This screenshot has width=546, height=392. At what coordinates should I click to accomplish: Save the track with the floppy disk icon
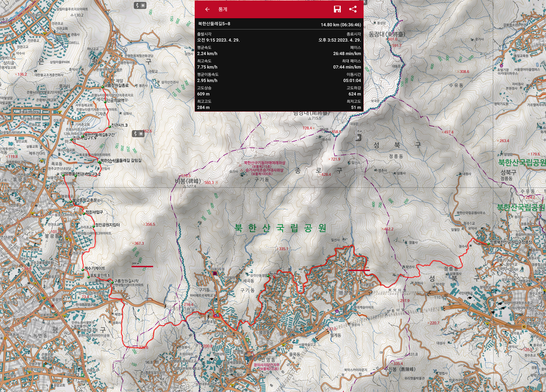[337, 9]
